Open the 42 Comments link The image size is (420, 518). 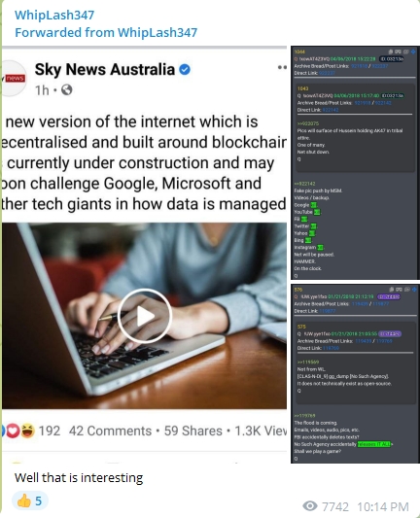[110, 431]
